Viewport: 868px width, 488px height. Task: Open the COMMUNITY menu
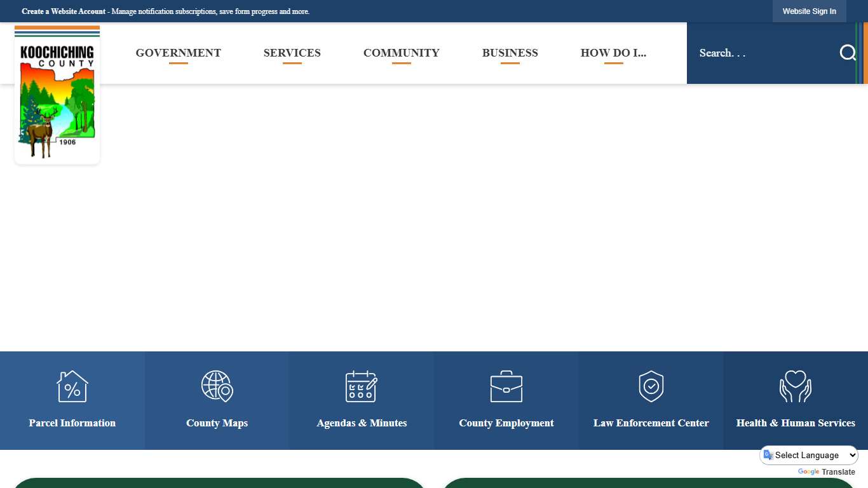401,53
